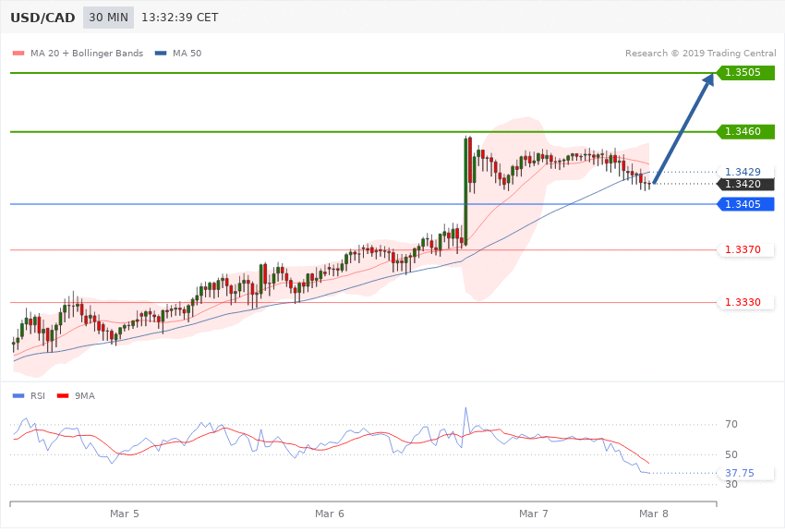Viewport: 785px width, 532px height.
Task: Click the RSI 30 level label
Action: pos(731,485)
